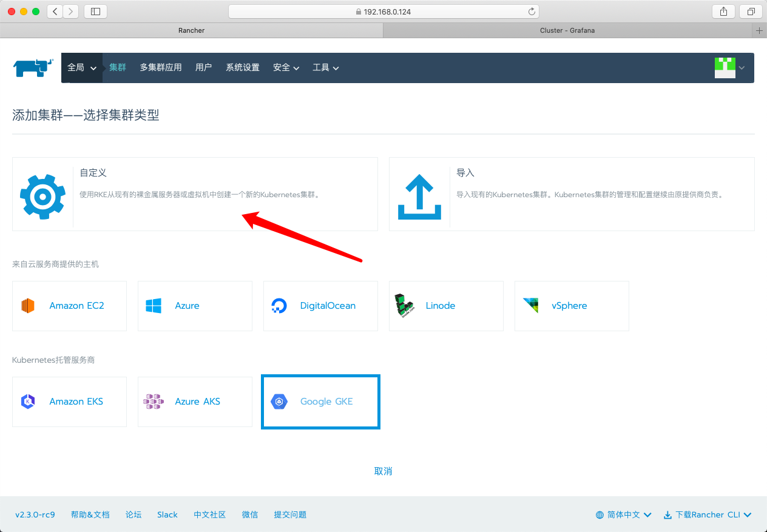
Task: Click the Safari address bar
Action: click(383, 12)
